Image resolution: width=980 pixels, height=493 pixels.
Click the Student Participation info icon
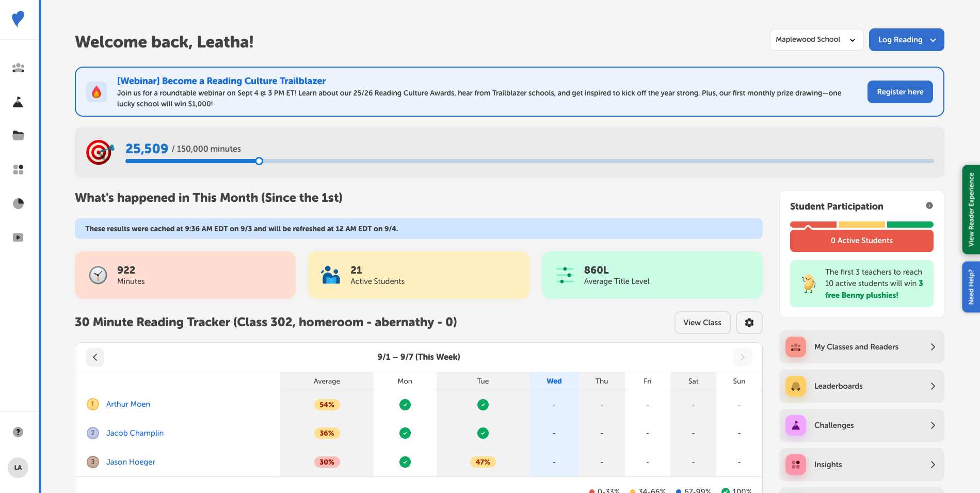929,205
